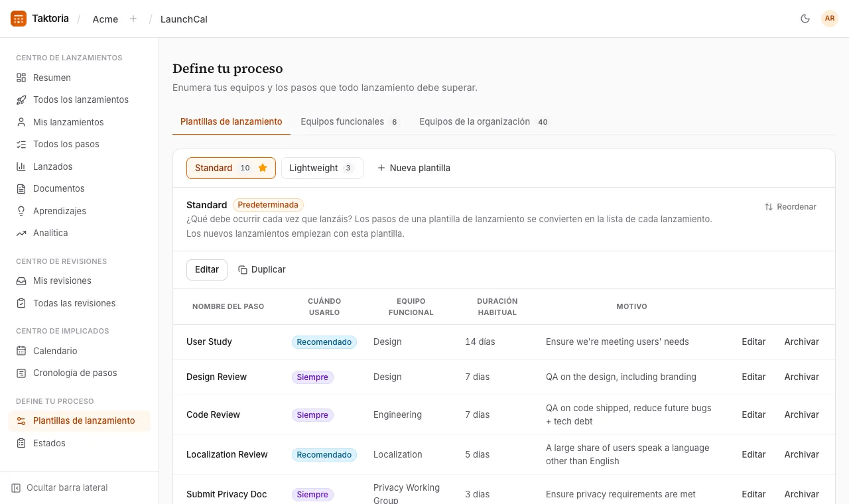Archive the Submit Privacy Doc step
The width and height of the screenshot is (849, 504).
tap(801, 494)
